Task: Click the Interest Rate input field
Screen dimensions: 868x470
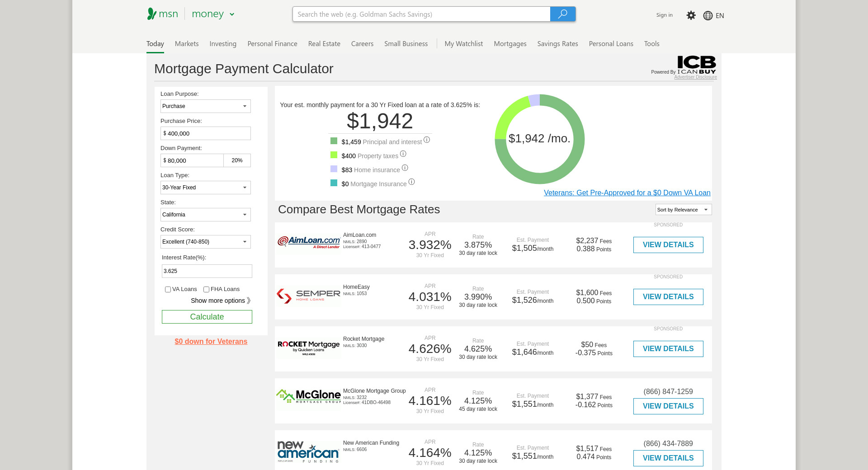Action: [207, 271]
